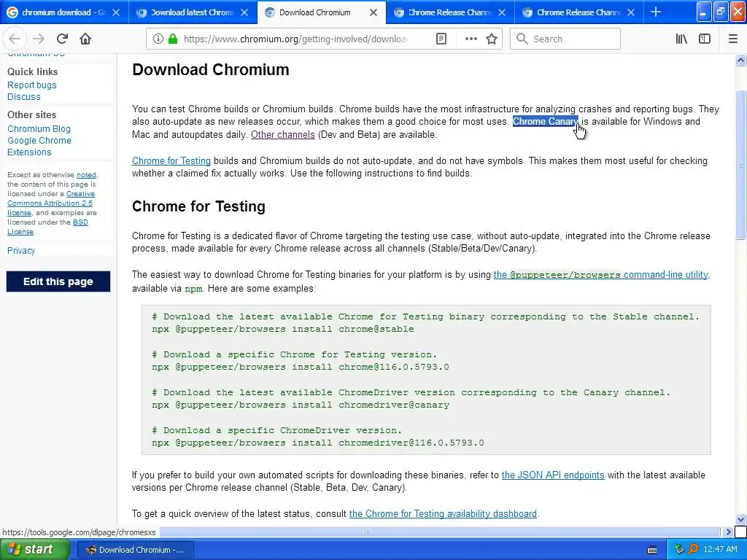
Task: Click 'install chrome@116.0.5793.0' code line
Action: (x=300, y=367)
